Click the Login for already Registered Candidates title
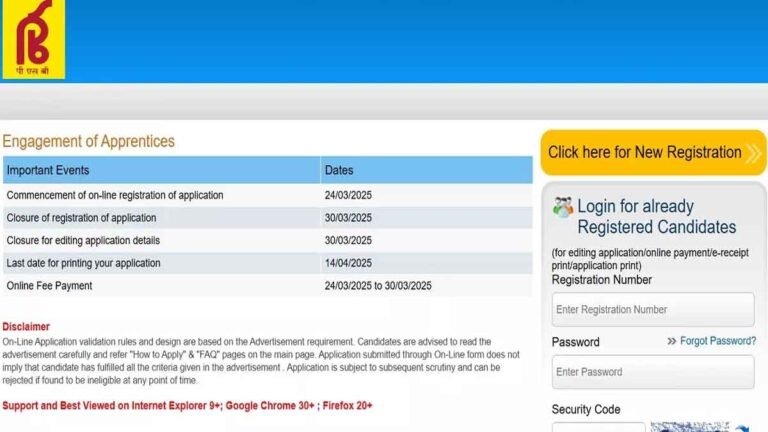Viewport: 768px width, 432px height. tap(656, 216)
